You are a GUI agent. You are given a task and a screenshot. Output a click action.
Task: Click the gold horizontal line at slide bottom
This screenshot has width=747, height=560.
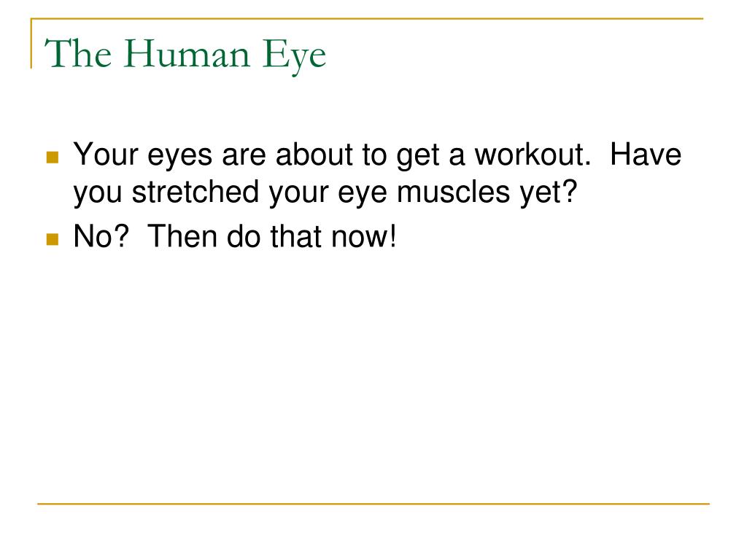373,503
